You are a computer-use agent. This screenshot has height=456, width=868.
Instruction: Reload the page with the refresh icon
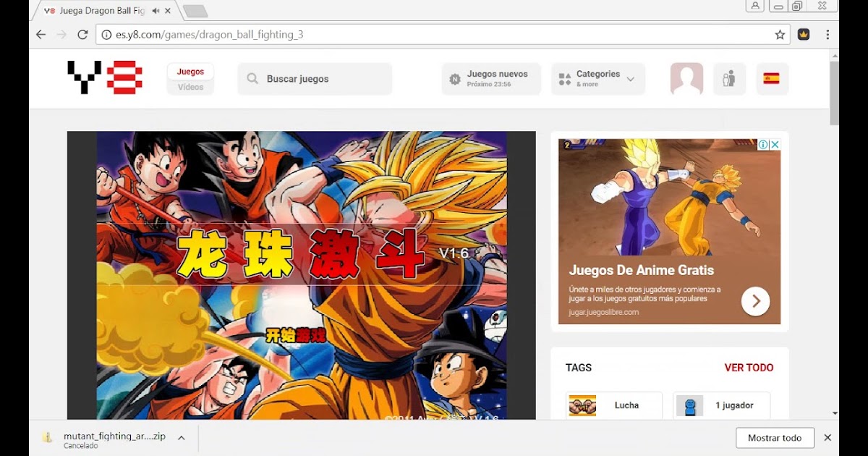(82, 35)
